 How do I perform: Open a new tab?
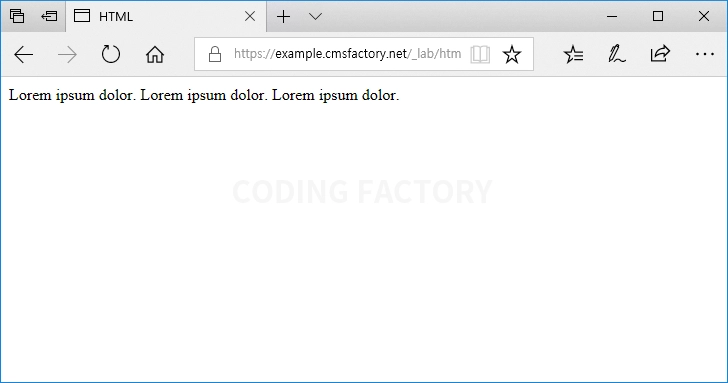[x=283, y=17]
